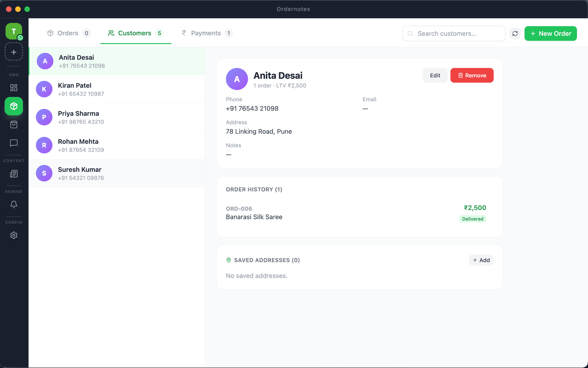Click Edit on Anita Desai's profile
The height and width of the screenshot is (368, 588).
[435, 75]
